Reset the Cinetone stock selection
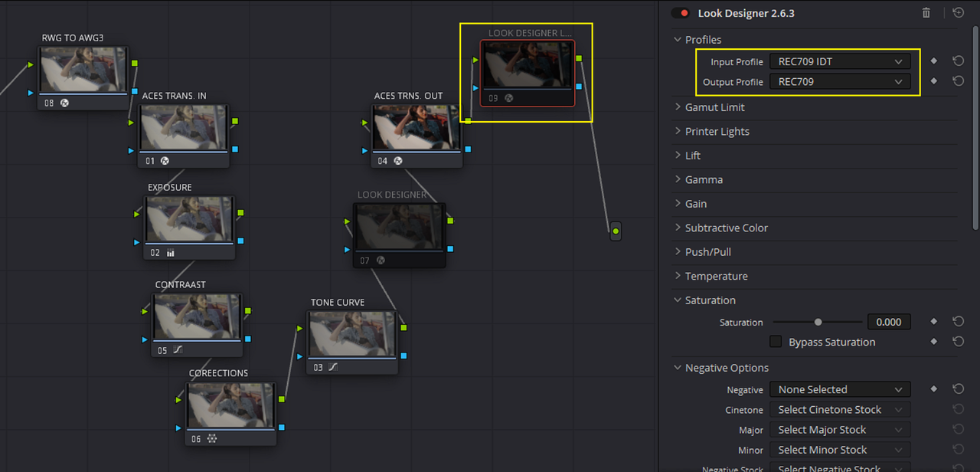 click(958, 410)
